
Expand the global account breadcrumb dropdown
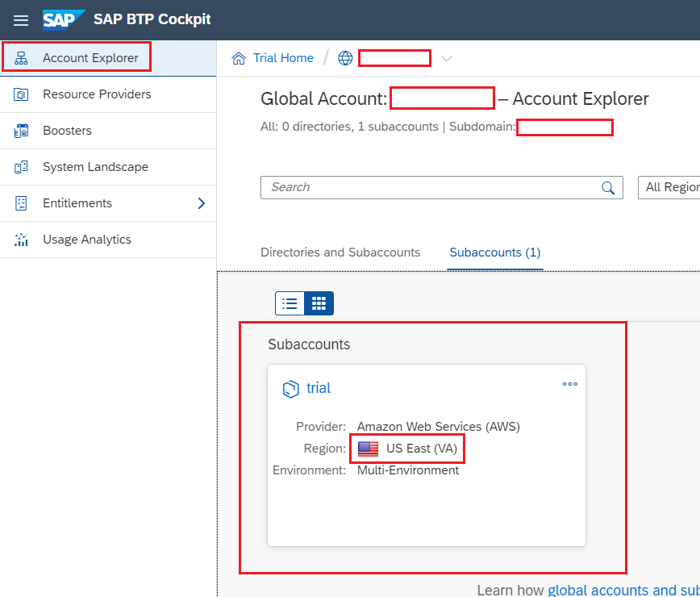coord(447,59)
